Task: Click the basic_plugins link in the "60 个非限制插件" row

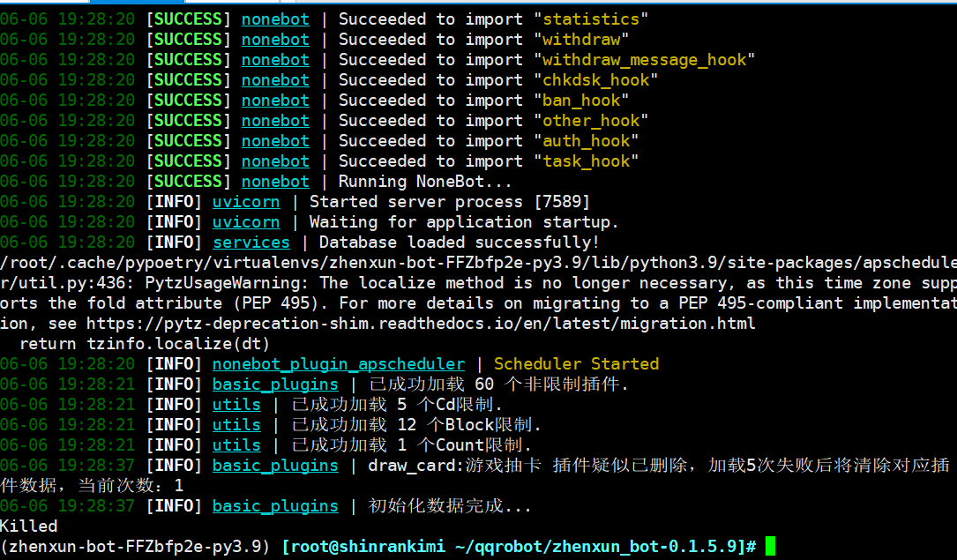Action: [x=275, y=385]
